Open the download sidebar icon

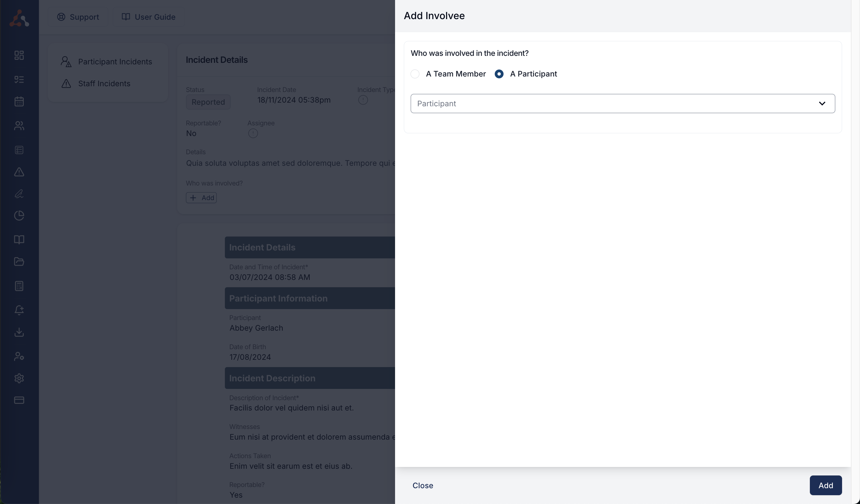[19, 332]
